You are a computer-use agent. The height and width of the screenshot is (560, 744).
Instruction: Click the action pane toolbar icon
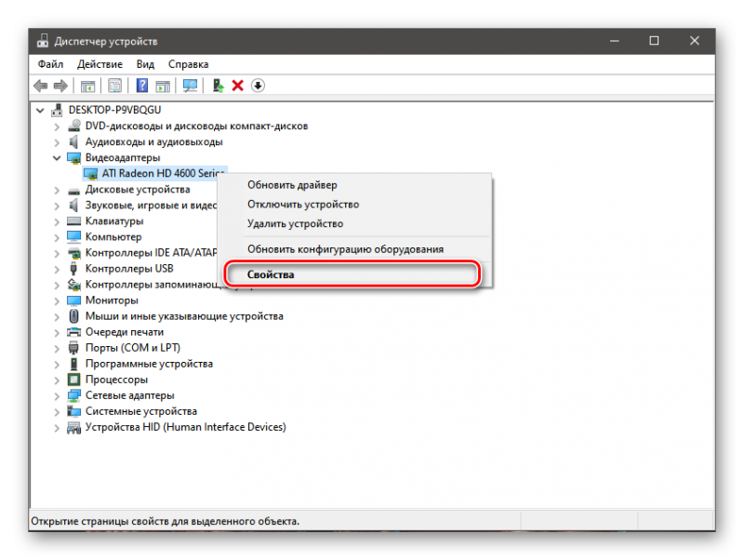tap(163, 86)
